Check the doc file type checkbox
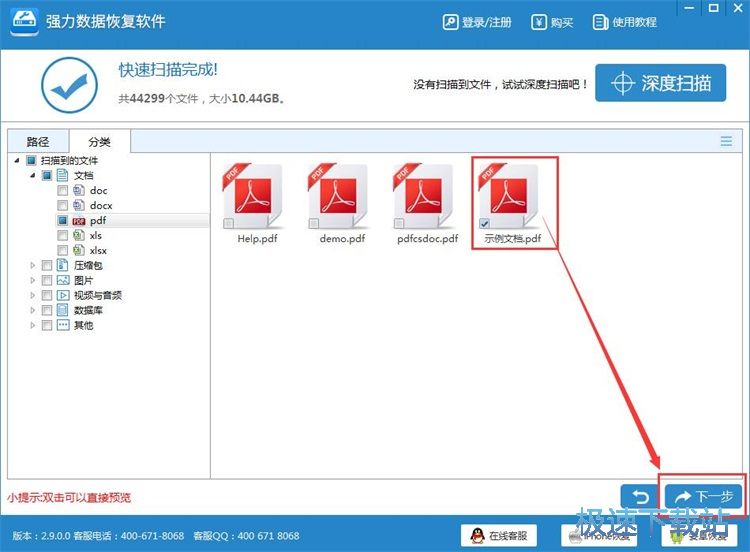This screenshot has height=552, width=750. coord(63,190)
